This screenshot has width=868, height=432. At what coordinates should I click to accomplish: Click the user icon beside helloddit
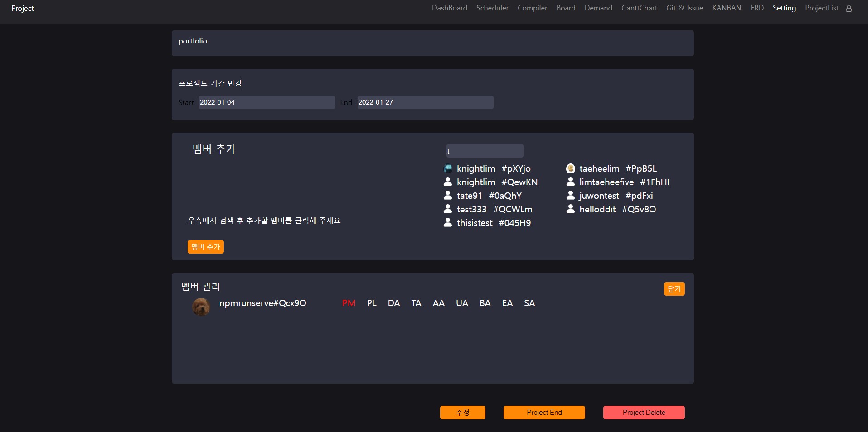[571, 209]
